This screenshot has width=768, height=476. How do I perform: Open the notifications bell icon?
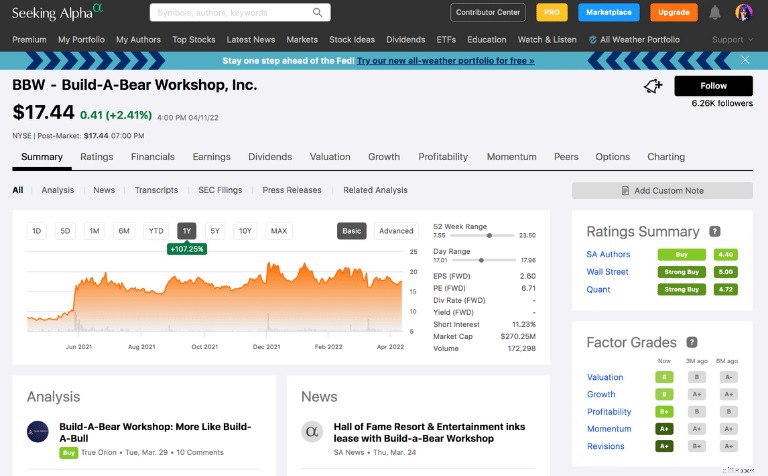click(715, 12)
